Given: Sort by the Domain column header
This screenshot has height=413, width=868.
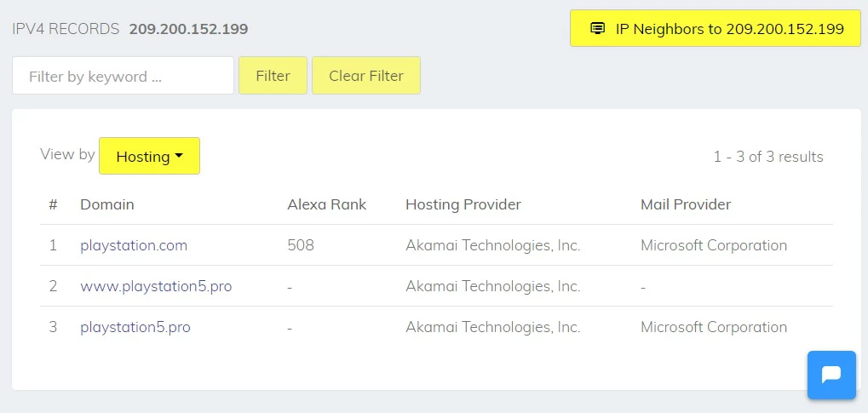Looking at the screenshot, I should (107, 204).
